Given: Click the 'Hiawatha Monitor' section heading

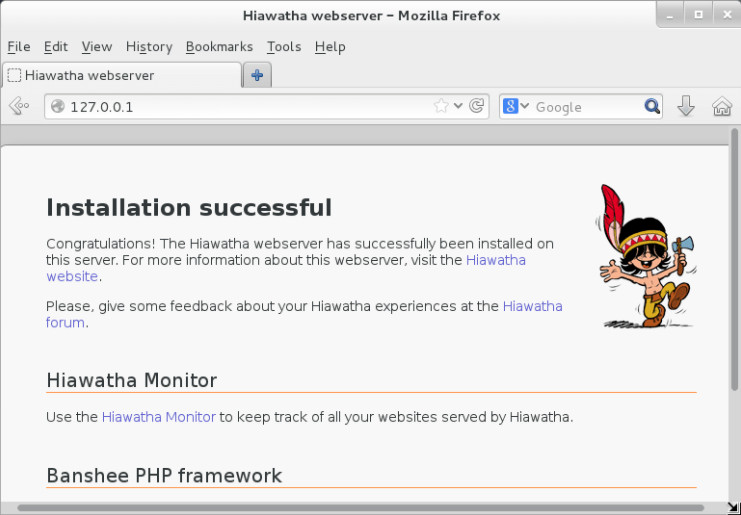Looking at the screenshot, I should click(x=131, y=380).
